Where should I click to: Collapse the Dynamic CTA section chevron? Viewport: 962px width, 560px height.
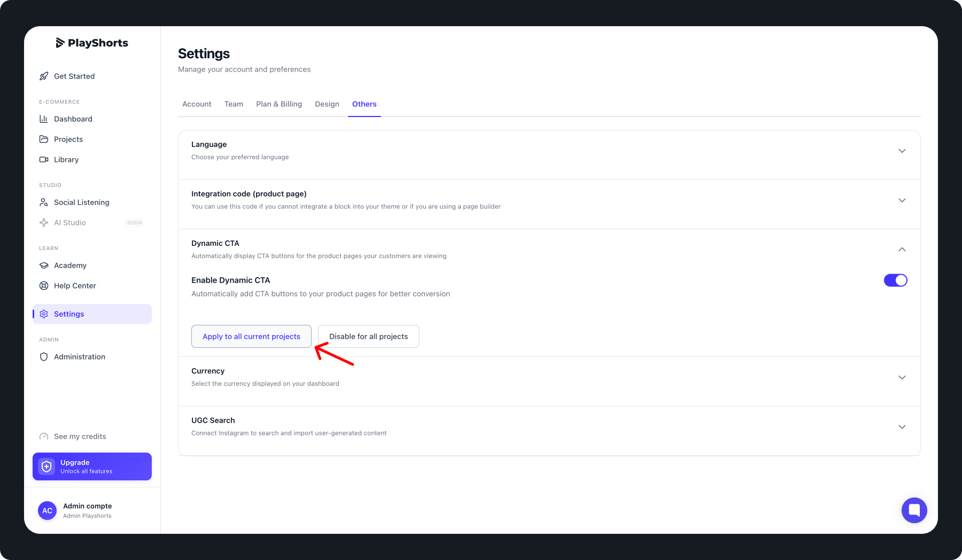(902, 250)
